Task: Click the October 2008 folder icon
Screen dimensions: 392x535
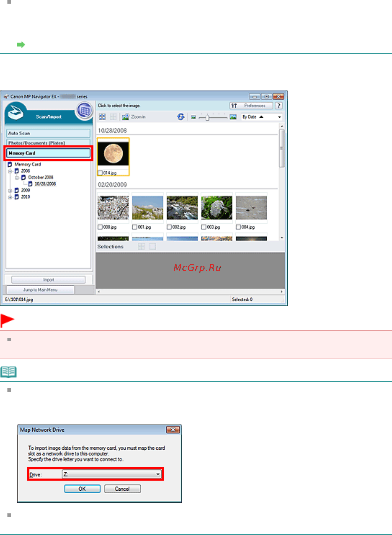Action: (x=23, y=177)
